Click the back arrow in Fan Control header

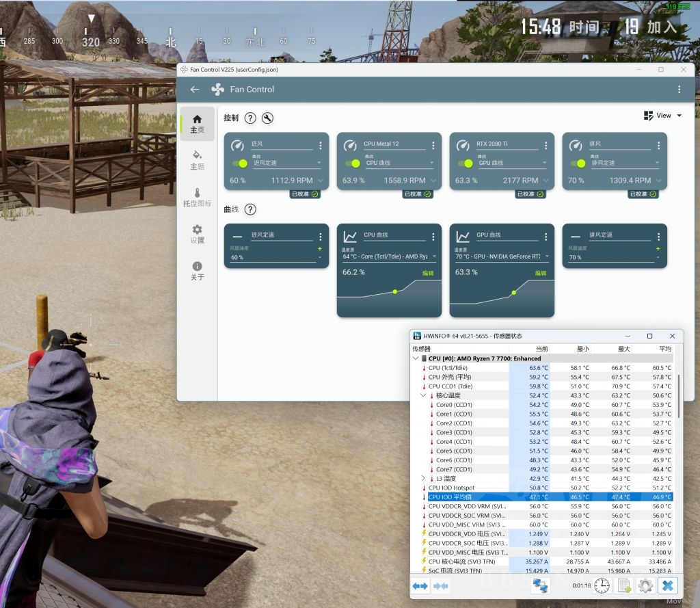click(x=194, y=89)
